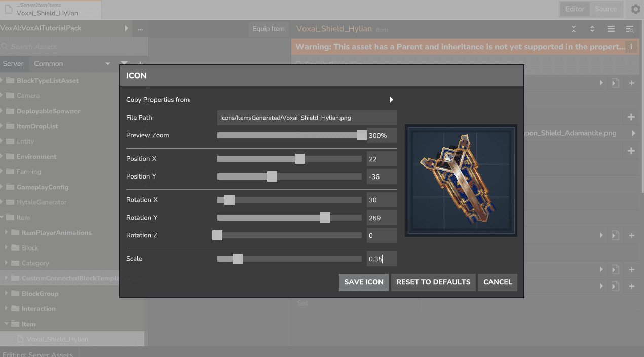The height and width of the screenshot is (357, 644).
Task: Click the Voxai_Shield_Hylian file tab icon
Action: (x=9, y=10)
